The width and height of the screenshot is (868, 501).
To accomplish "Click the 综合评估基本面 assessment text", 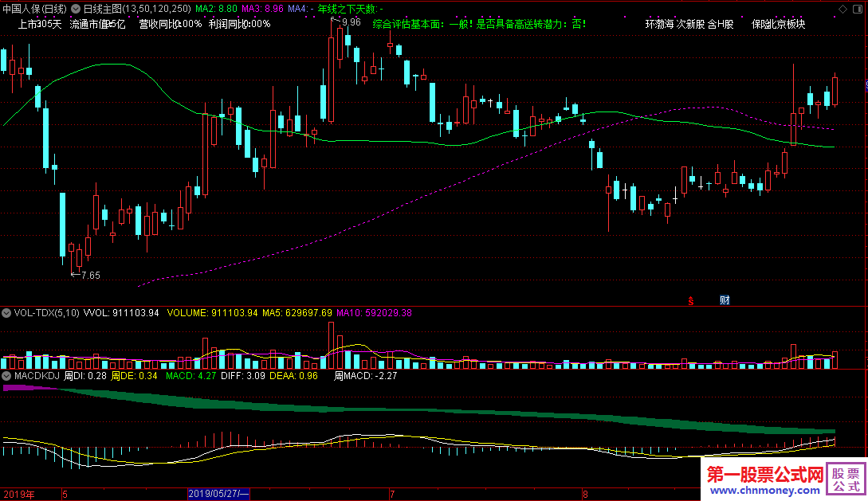I will coord(479,24).
